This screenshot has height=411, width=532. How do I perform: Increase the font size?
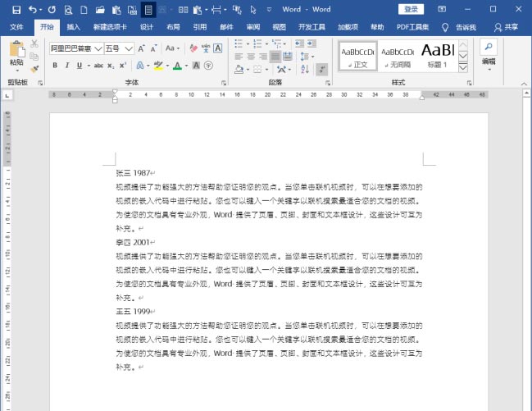(x=141, y=48)
